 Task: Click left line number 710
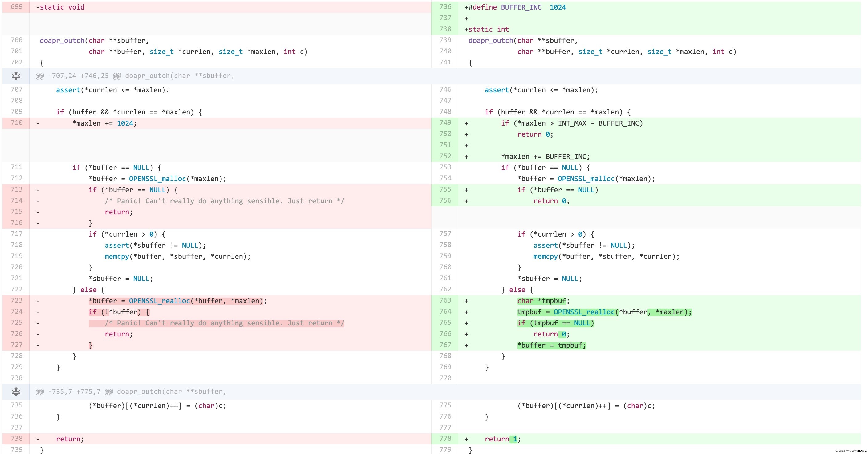click(17, 123)
